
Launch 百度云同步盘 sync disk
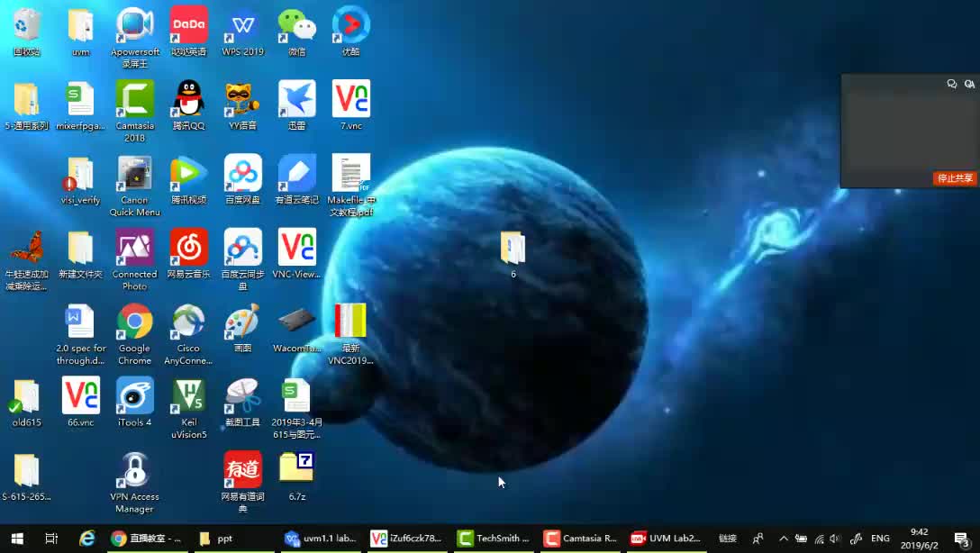pos(242,259)
